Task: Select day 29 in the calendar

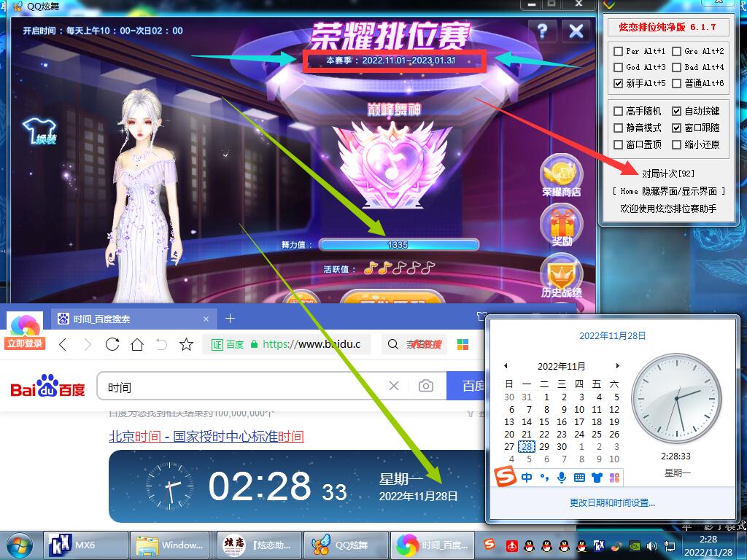Action: tap(544, 447)
